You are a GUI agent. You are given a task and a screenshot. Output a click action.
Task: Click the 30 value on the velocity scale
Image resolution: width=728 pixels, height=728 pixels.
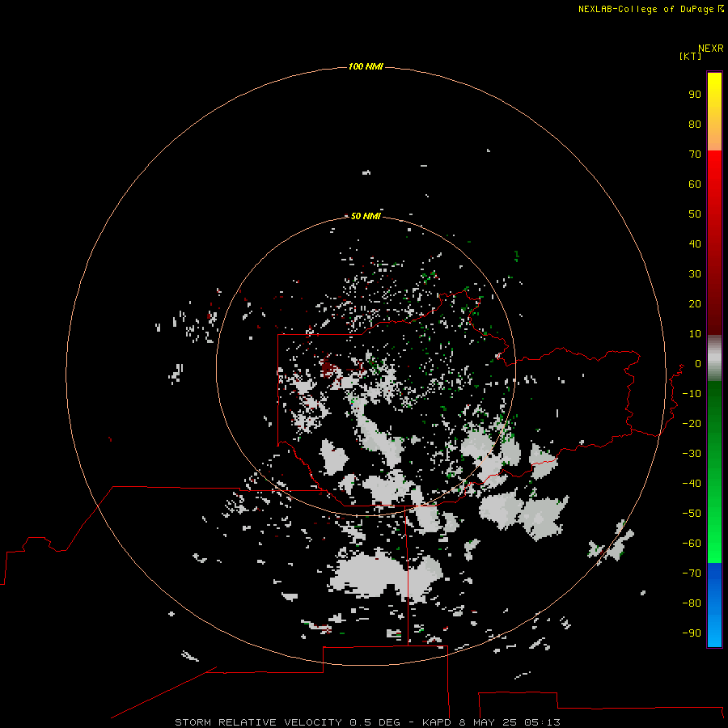tap(695, 274)
